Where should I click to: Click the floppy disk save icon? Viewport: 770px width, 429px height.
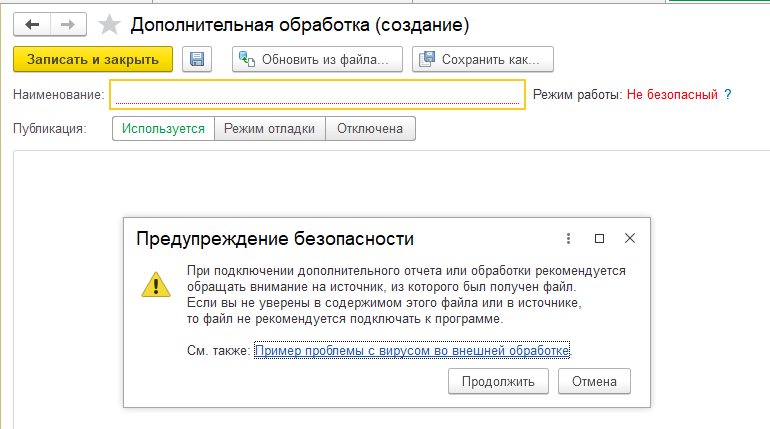(x=196, y=60)
